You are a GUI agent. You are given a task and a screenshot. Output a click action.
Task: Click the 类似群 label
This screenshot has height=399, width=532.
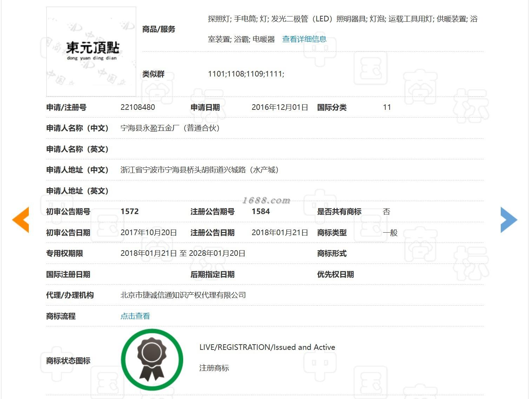(153, 74)
